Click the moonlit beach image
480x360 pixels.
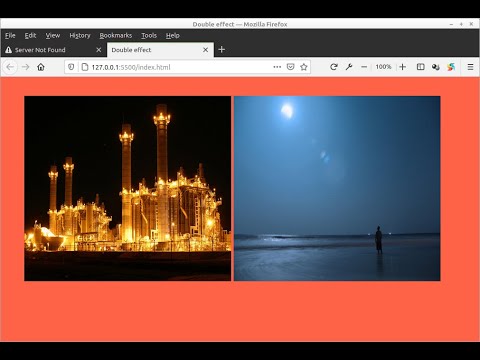(337, 188)
